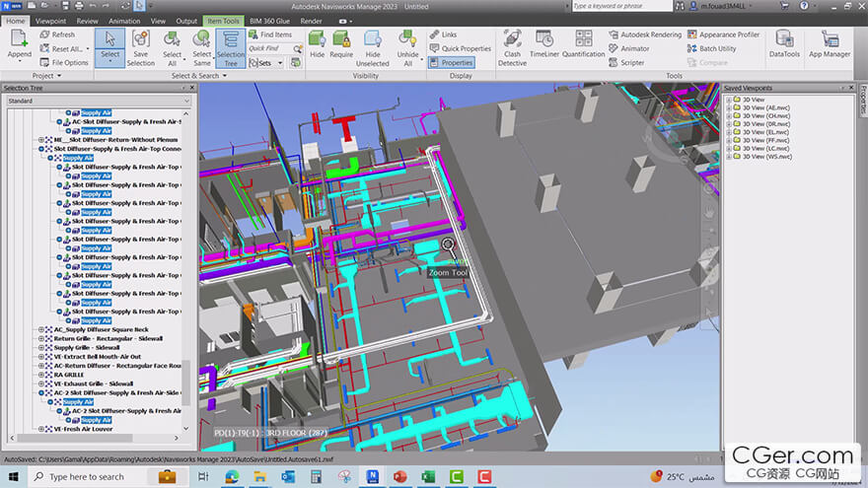
Task: Select 3D View (CH.nwc) viewpoint
Action: click(x=766, y=116)
